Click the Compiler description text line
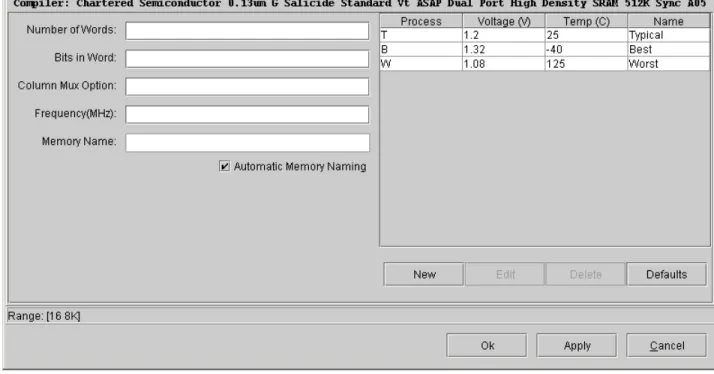Viewport: 714px width, 374px height. coord(359,4)
